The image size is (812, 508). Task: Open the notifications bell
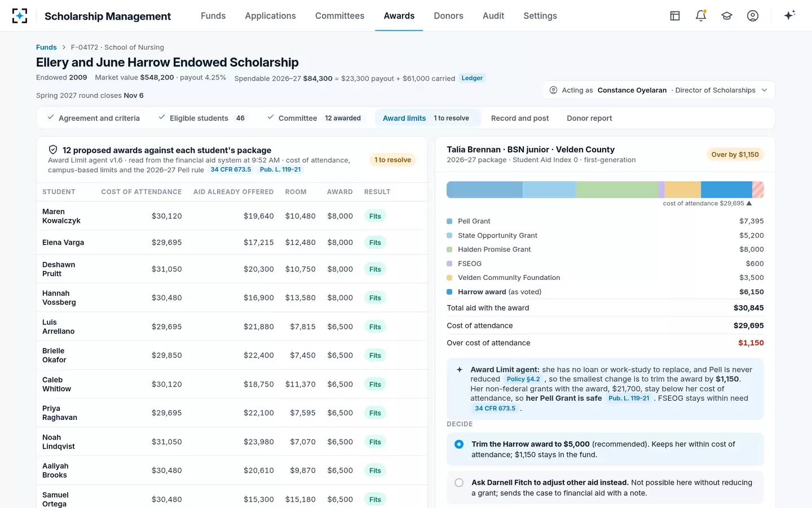click(701, 16)
